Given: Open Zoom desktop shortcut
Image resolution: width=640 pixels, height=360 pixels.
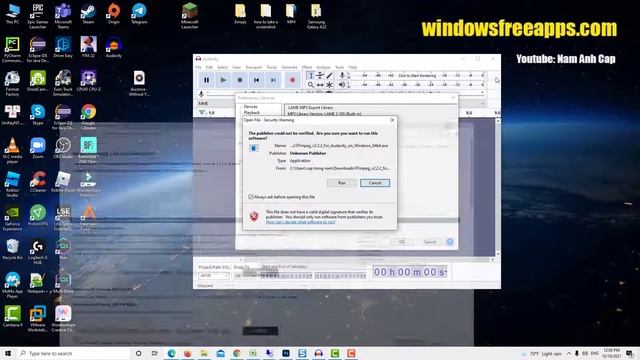Looking at the screenshot, I should click(38, 149).
